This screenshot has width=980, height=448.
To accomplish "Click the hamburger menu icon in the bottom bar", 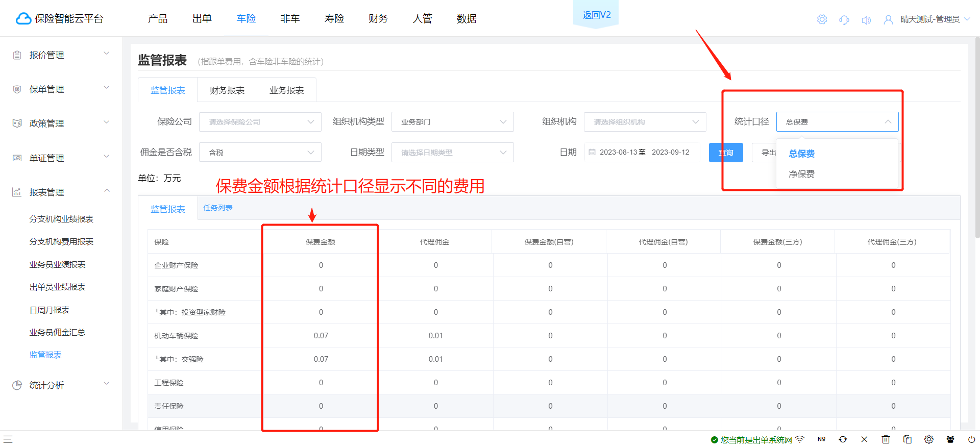I will pos(8,439).
